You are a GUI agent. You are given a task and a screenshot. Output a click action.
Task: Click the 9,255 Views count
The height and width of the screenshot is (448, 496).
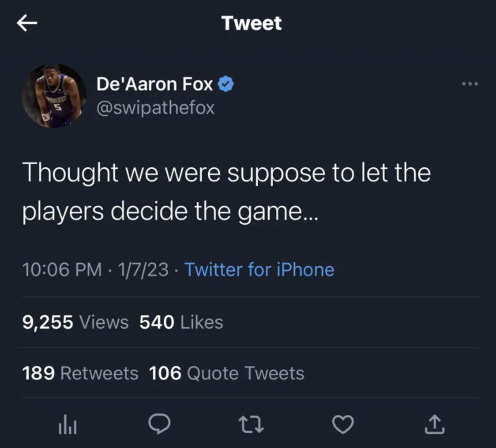click(x=76, y=322)
